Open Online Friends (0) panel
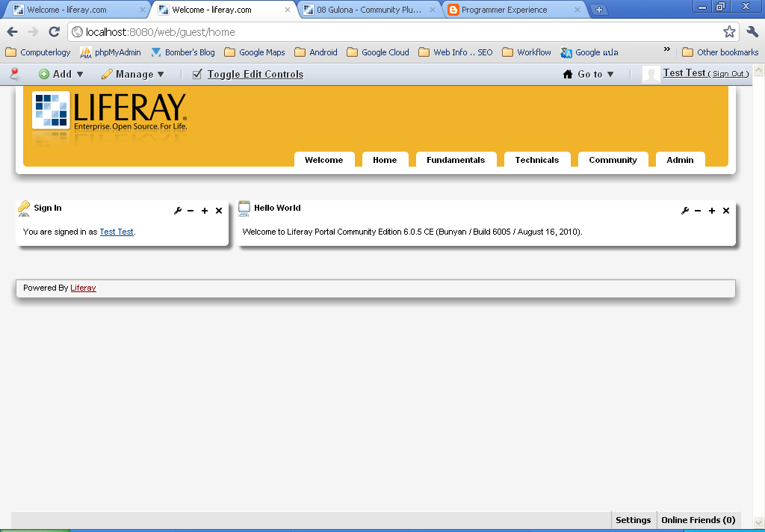This screenshot has height=532, width=765. (x=699, y=520)
